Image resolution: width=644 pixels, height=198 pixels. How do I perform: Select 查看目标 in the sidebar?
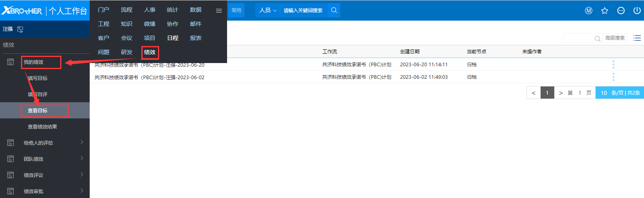(x=38, y=110)
